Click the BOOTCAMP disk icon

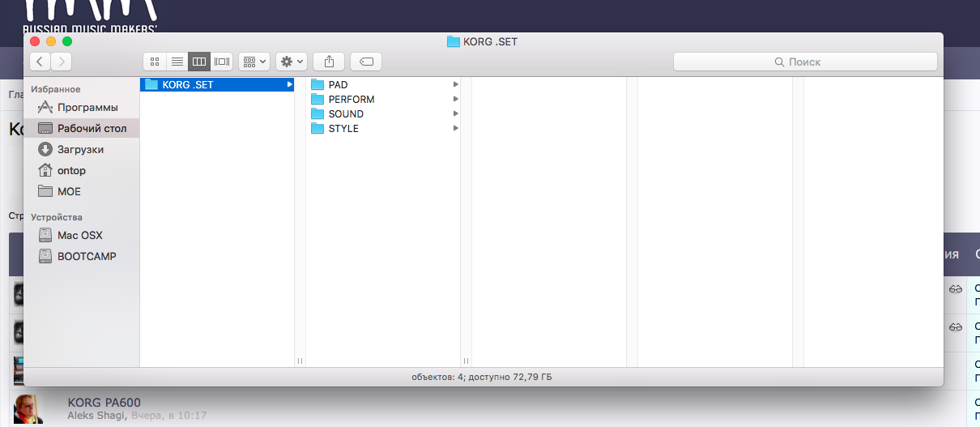pyautogui.click(x=45, y=256)
